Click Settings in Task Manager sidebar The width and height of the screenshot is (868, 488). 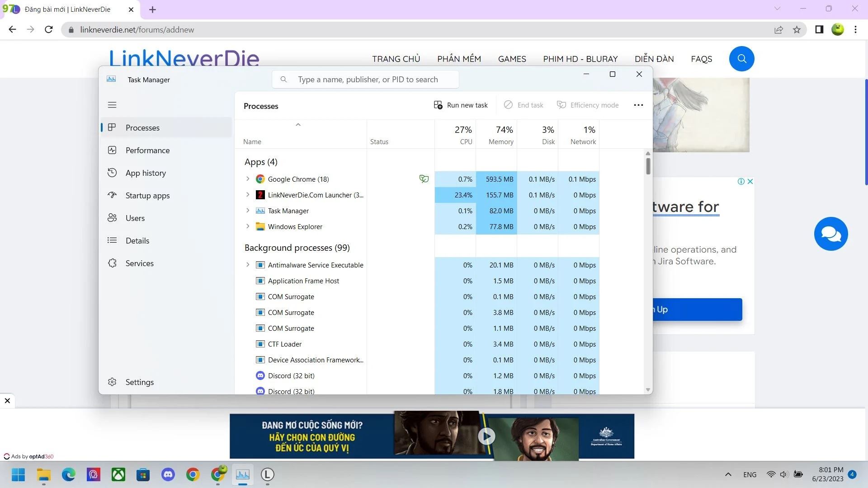[x=140, y=382]
